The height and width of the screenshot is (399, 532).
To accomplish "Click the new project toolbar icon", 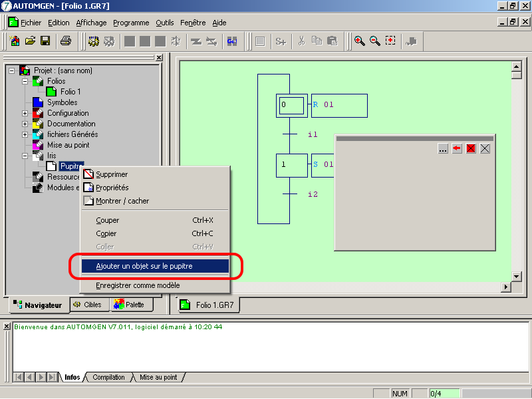I will (15, 41).
